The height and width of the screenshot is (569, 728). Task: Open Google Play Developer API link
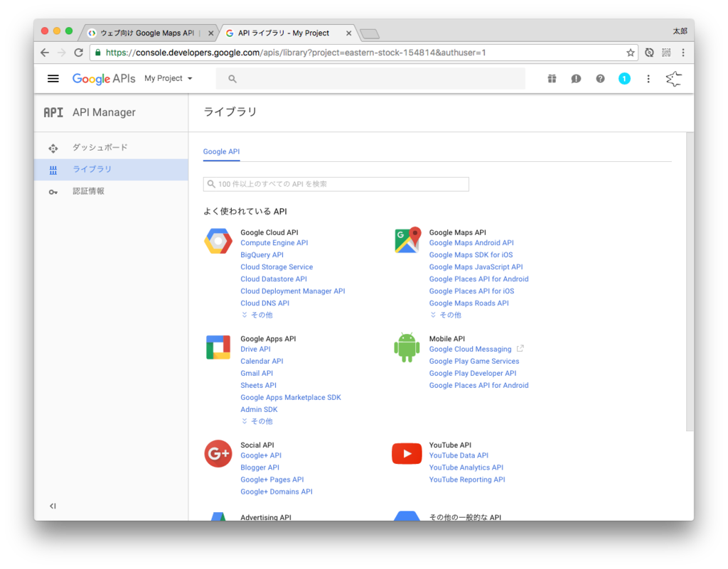[473, 374]
